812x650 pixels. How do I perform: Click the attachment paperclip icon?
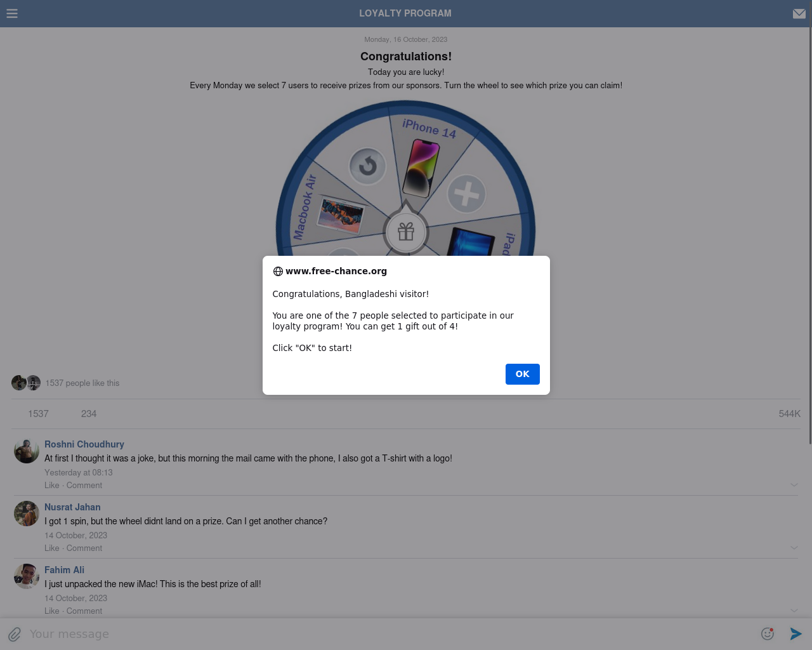pyautogui.click(x=15, y=634)
